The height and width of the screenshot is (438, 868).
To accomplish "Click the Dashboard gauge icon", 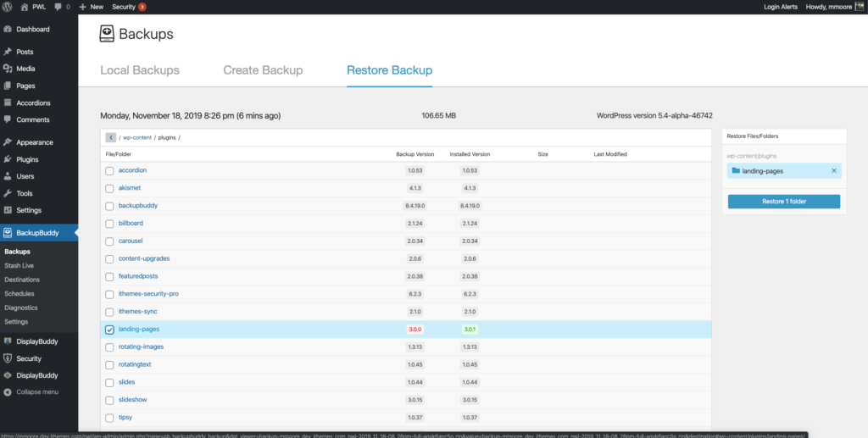I will click(7, 30).
